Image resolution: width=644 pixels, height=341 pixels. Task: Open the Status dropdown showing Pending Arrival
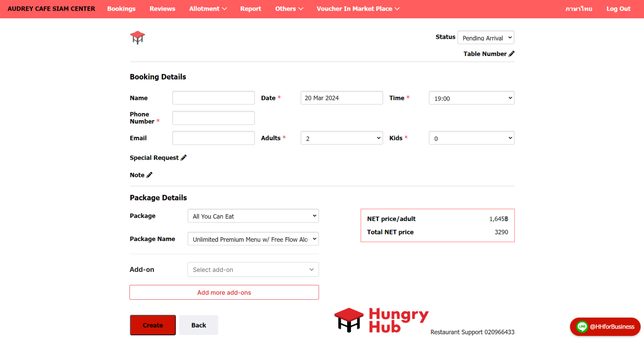click(485, 38)
